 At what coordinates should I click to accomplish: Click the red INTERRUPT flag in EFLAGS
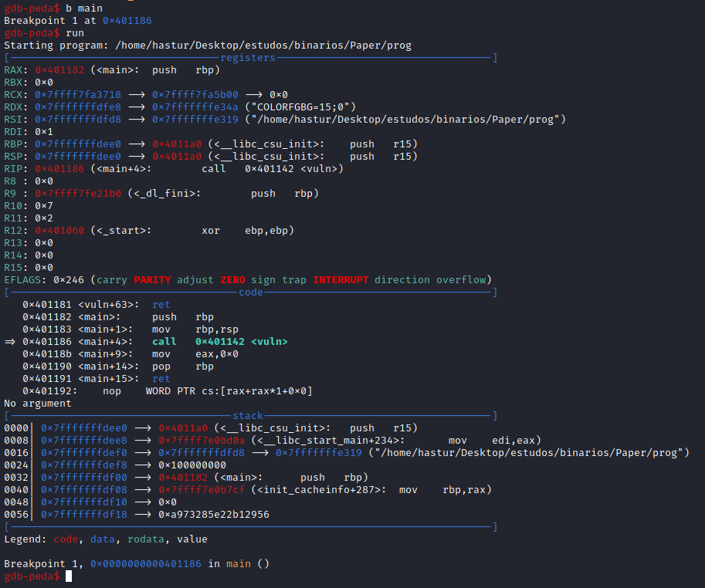[x=341, y=280]
